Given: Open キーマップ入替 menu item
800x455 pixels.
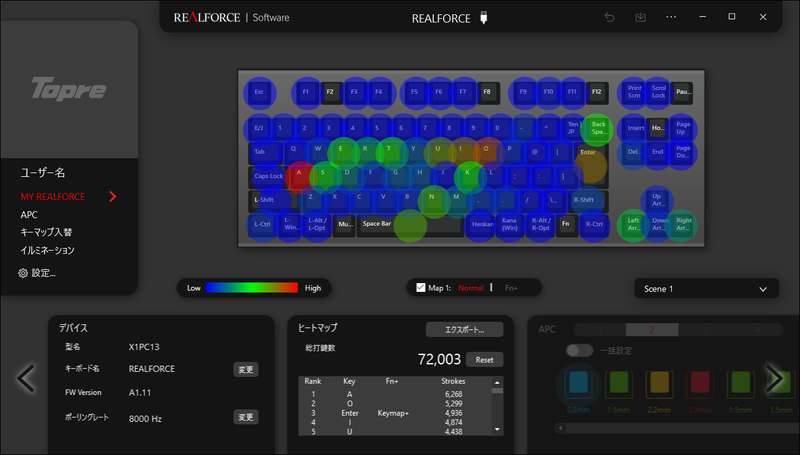Looking at the screenshot, I should pyautogui.click(x=46, y=232).
